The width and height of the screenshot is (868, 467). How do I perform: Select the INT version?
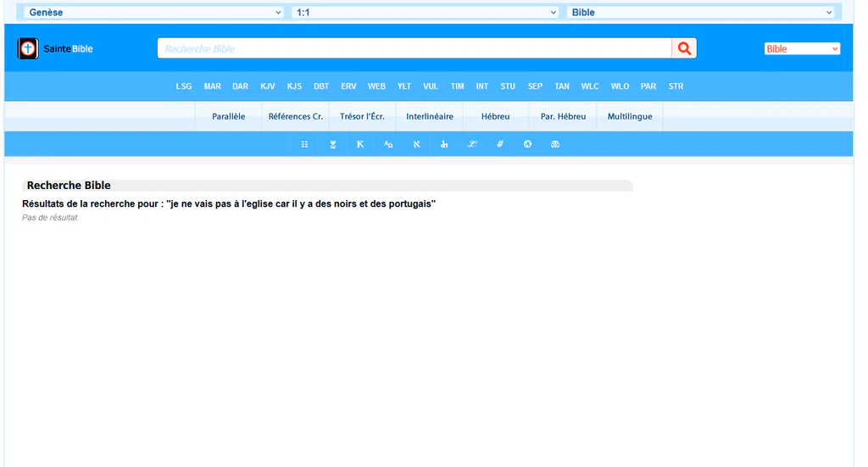click(482, 86)
